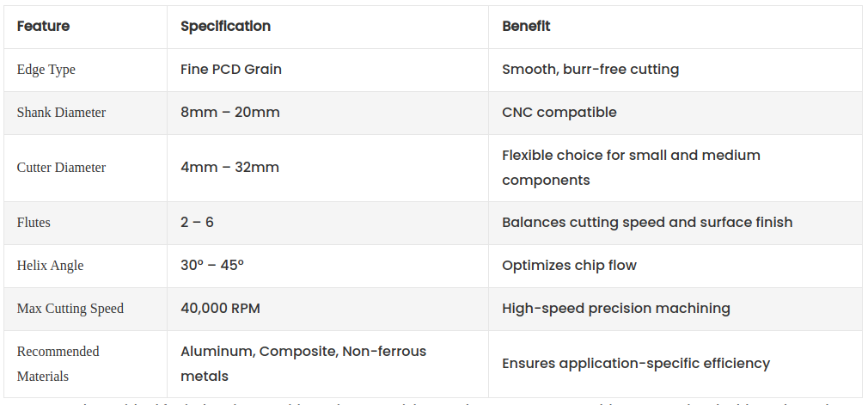Image resolution: width=868 pixels, height=405 pixels.
Task: Select the Shank Diameter row label
Action: (61, 113)
